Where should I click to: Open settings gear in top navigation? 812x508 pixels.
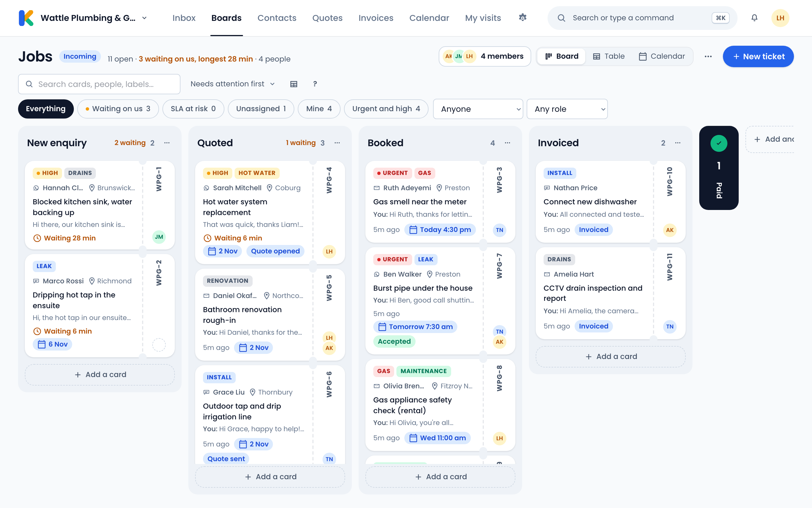point(522,17)
